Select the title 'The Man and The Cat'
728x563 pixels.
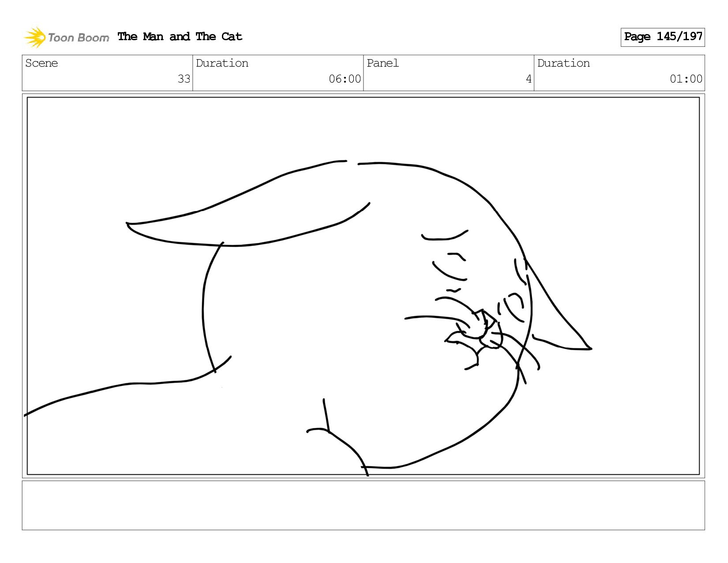tap(180, 37)
